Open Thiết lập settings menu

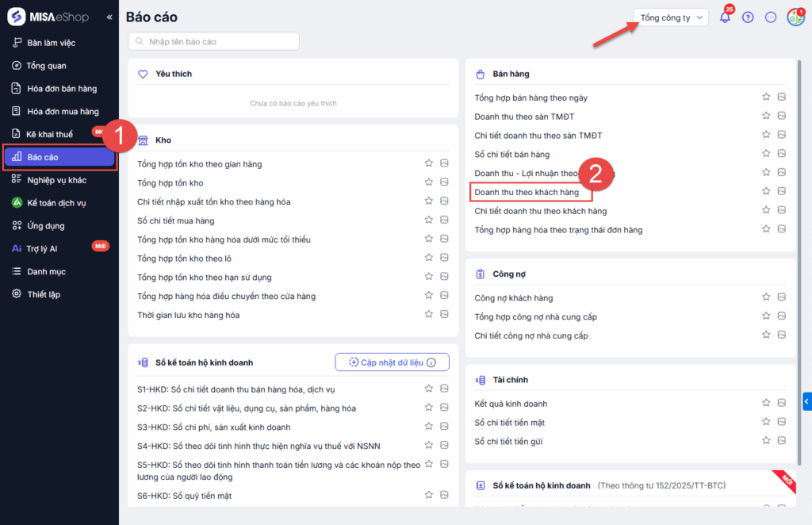[x=44, y=294]
